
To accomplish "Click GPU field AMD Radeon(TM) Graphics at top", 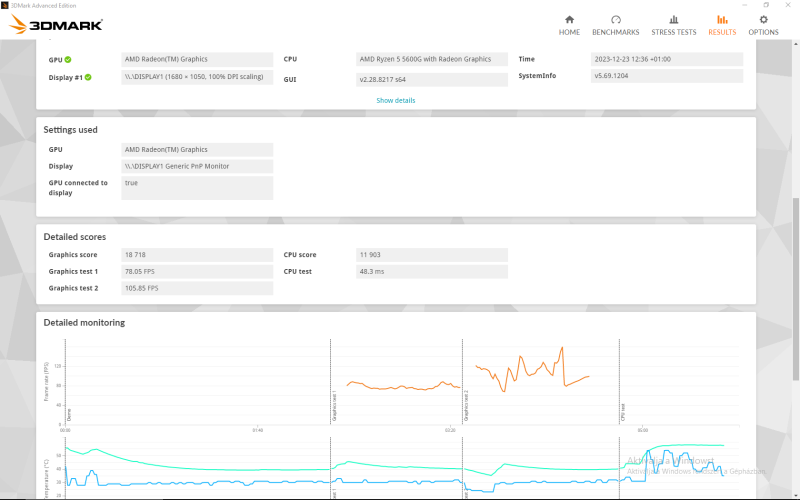I will tap(197, 59).
